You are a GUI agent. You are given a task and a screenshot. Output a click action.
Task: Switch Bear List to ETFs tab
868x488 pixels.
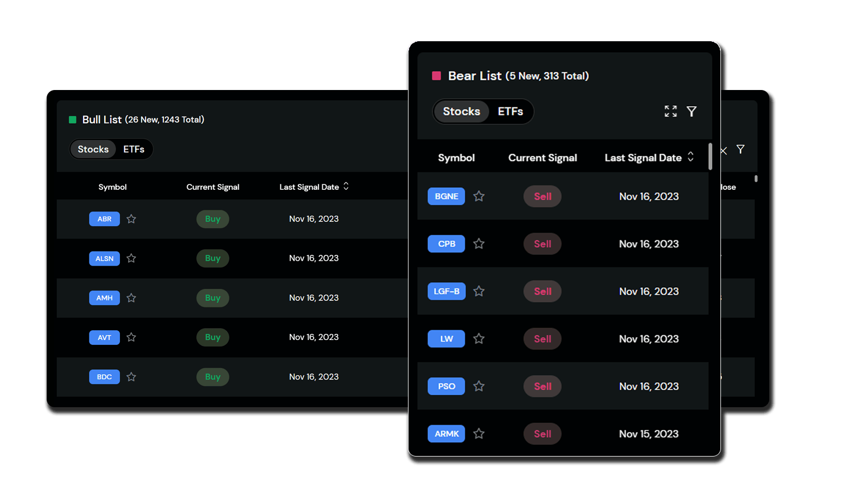pyautogui.click(x=510, y=111)
